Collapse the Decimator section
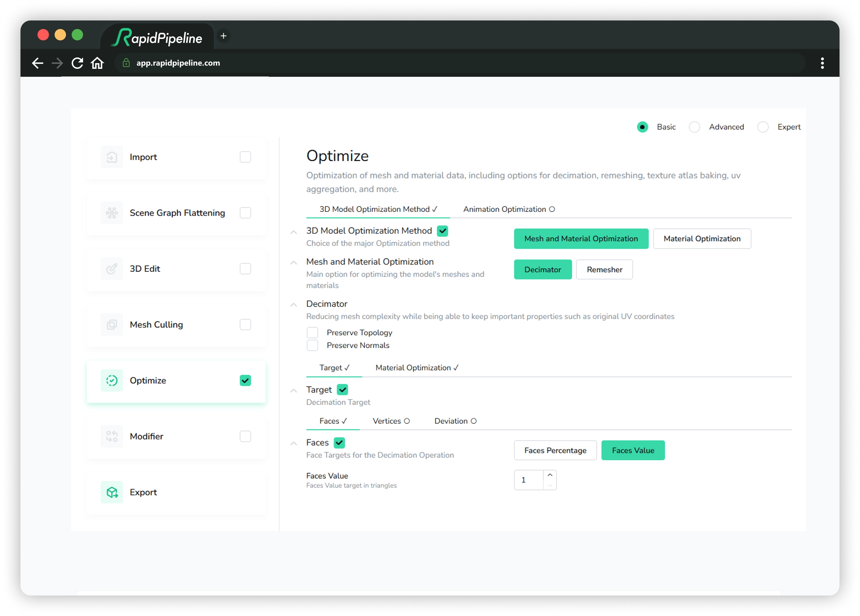860x616 pixels. [x=293, y=305]
